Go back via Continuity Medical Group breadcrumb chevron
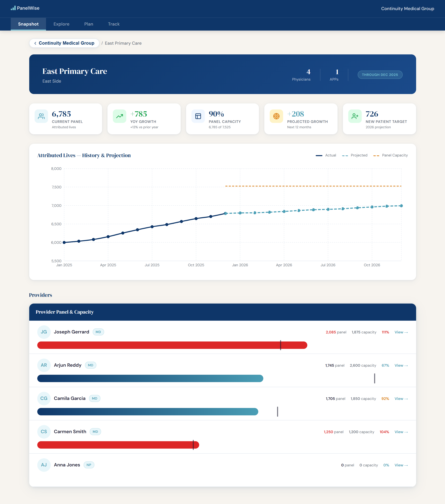The image size is (445, 504). pyautogui.click(x=35, y=43)
